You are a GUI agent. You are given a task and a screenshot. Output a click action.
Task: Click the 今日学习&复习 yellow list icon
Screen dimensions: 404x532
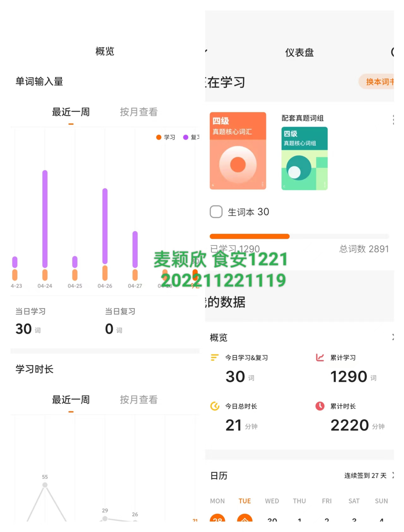(214, 358)
